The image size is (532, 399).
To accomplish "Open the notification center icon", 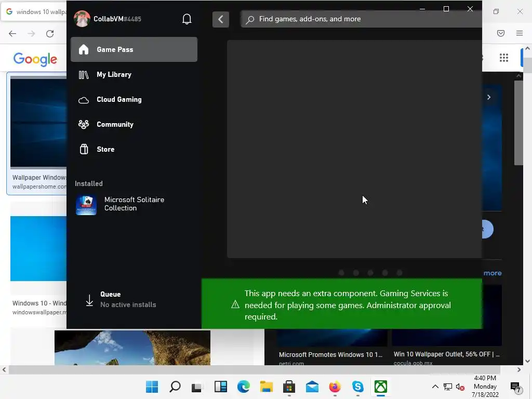I will (x=516, y=387).
